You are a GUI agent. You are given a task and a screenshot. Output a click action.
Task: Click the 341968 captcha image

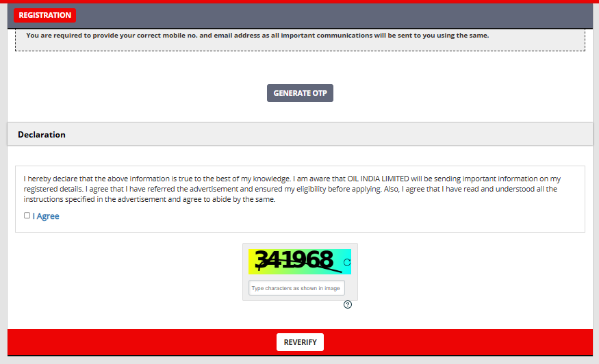tap(295, 261)
